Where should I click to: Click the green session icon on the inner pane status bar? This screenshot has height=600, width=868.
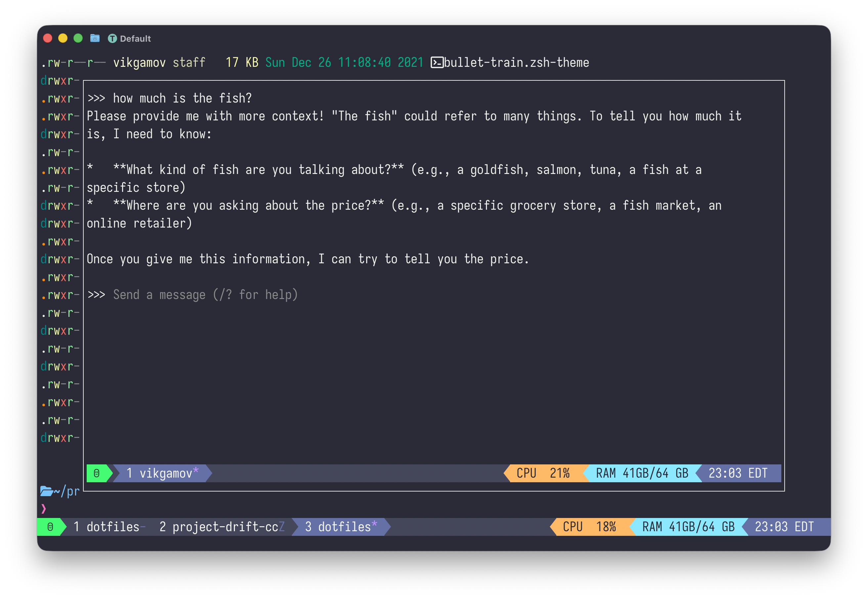click(x=97, y=473)
